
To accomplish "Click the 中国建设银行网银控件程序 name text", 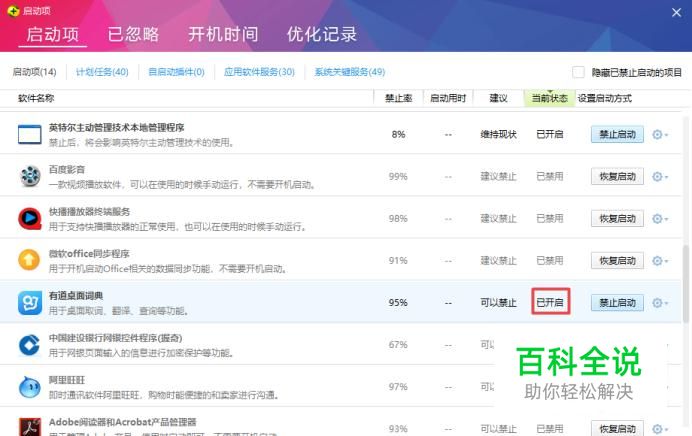I will (115, 338).
